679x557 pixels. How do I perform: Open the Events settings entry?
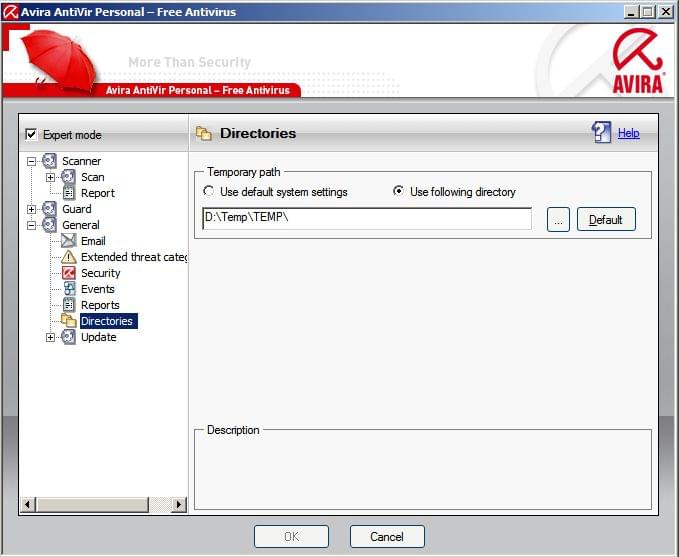tap(98, 289)
